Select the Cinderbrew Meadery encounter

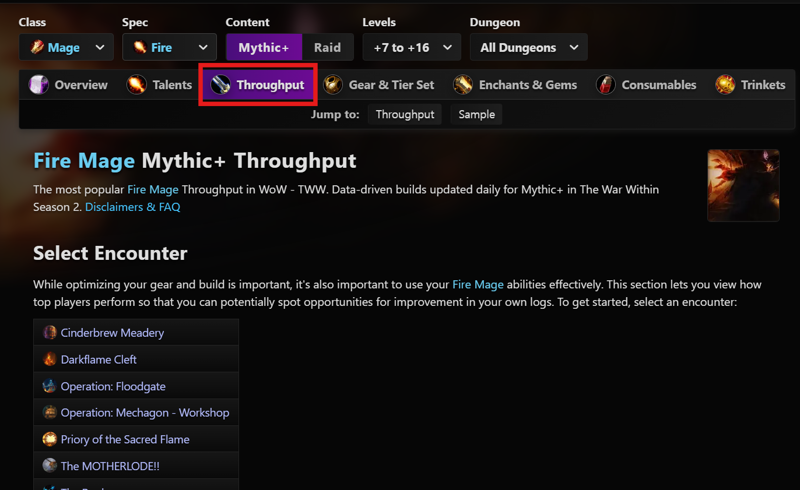coord(136,332)
